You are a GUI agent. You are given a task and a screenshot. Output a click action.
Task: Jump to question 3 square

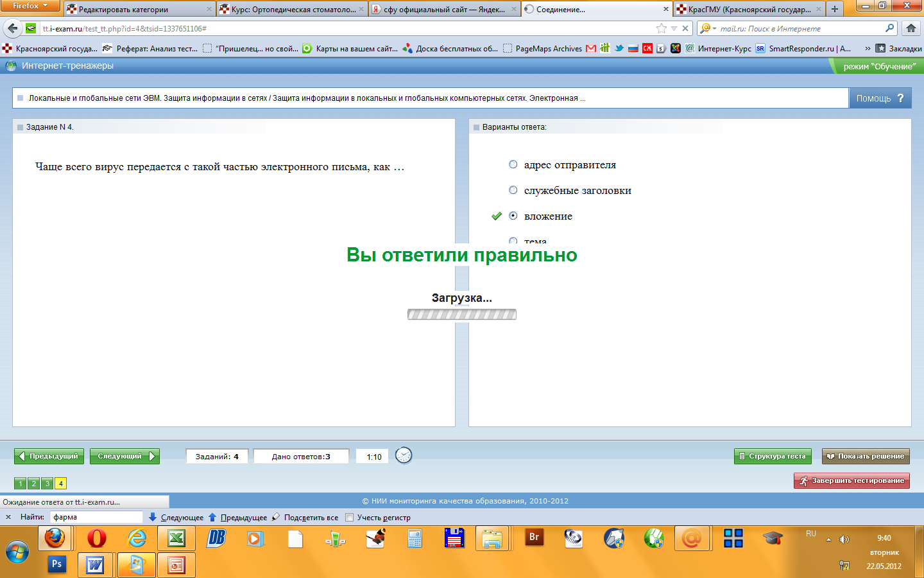click(x=47, y=484)
